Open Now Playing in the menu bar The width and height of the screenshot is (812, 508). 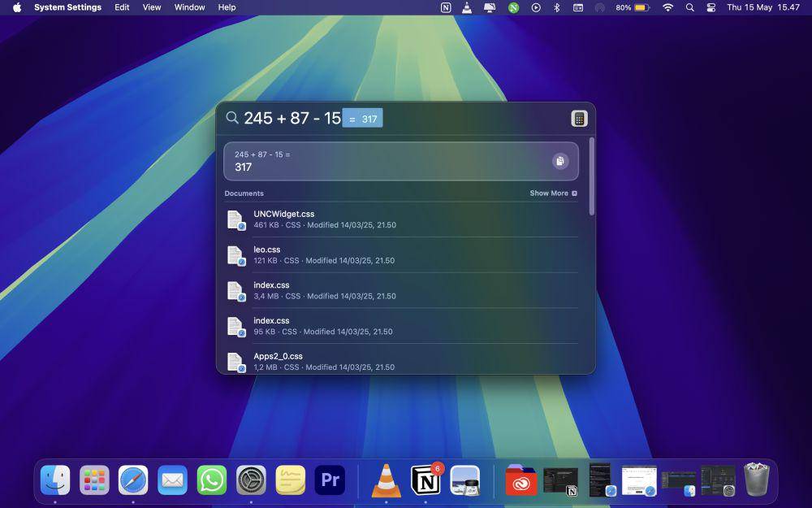536,7
